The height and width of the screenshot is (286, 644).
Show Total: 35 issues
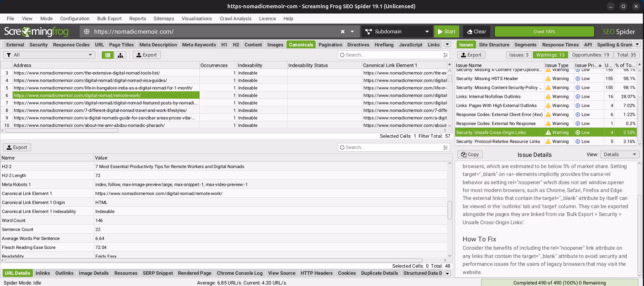click(x=626, y=55)
